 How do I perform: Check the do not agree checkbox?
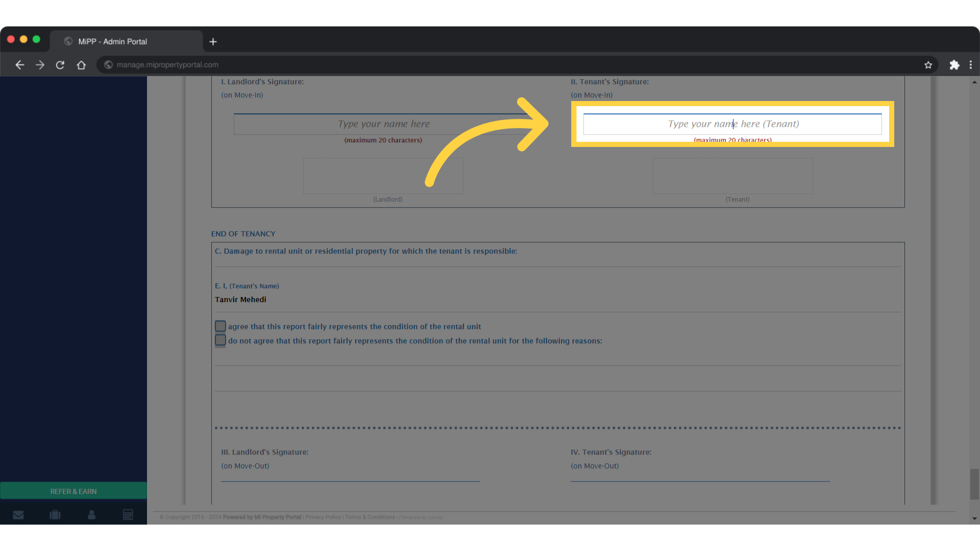pos(220,340)
